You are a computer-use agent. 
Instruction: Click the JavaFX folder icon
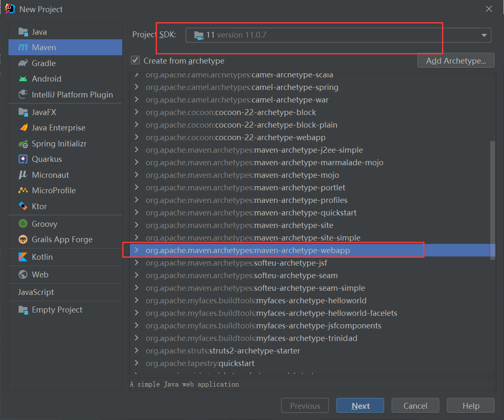pos(23,112)
